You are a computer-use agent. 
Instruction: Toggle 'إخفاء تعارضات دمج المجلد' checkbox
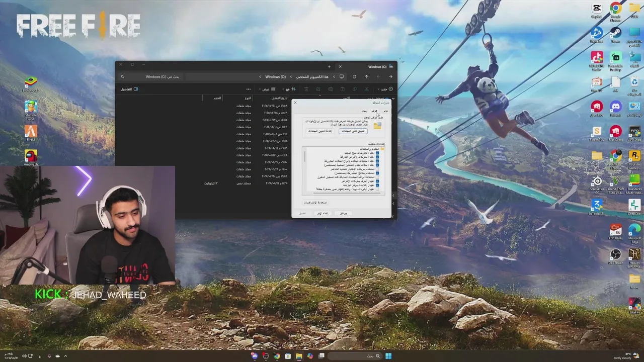tap(377, 153)
